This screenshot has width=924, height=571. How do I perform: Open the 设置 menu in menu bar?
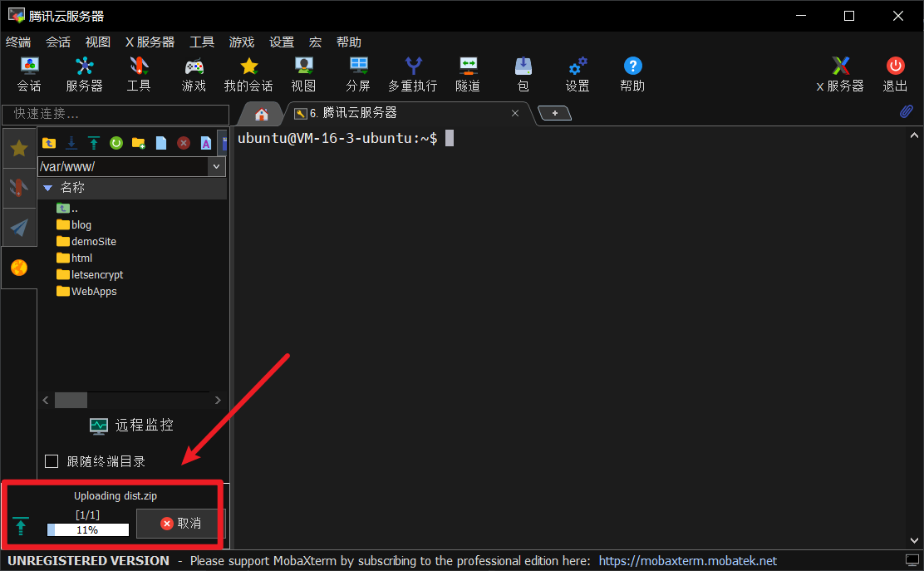[282, 42]
